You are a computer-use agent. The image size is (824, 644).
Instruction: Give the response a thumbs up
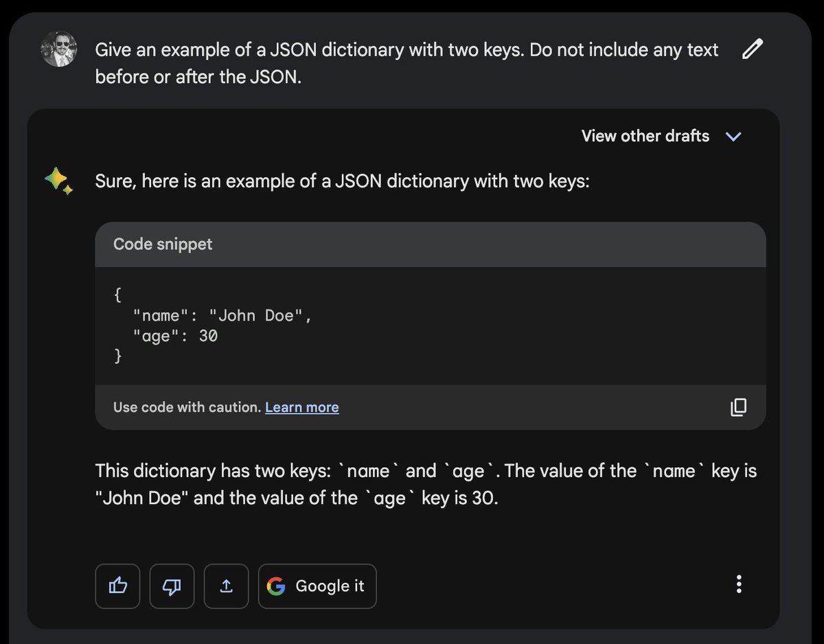[117, 586]
